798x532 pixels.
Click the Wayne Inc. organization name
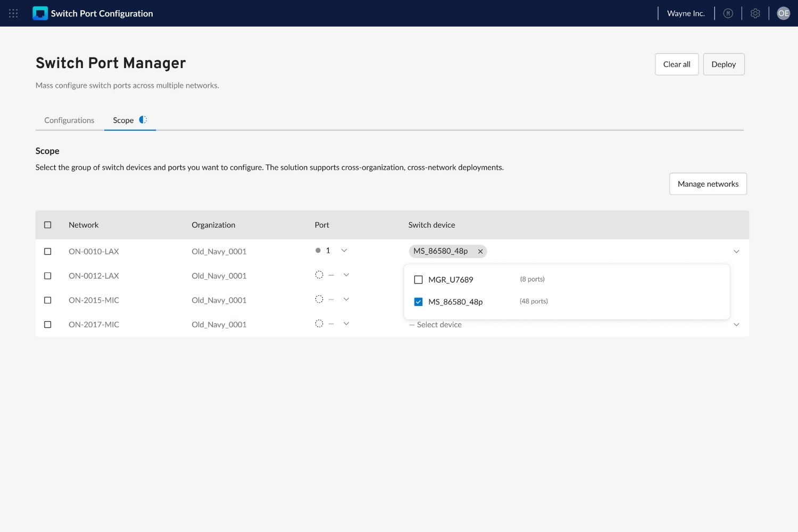pyautogui.click(x=686, y=13)
